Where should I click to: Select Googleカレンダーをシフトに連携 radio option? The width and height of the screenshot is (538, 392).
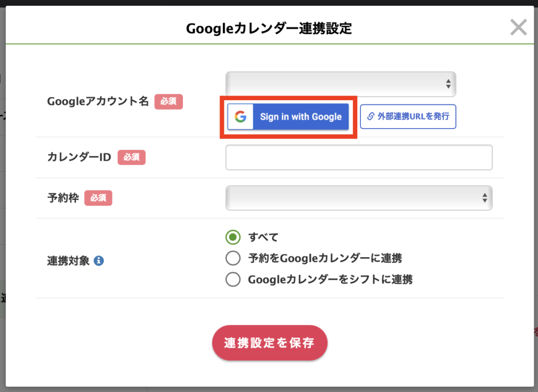pos(233,279)
